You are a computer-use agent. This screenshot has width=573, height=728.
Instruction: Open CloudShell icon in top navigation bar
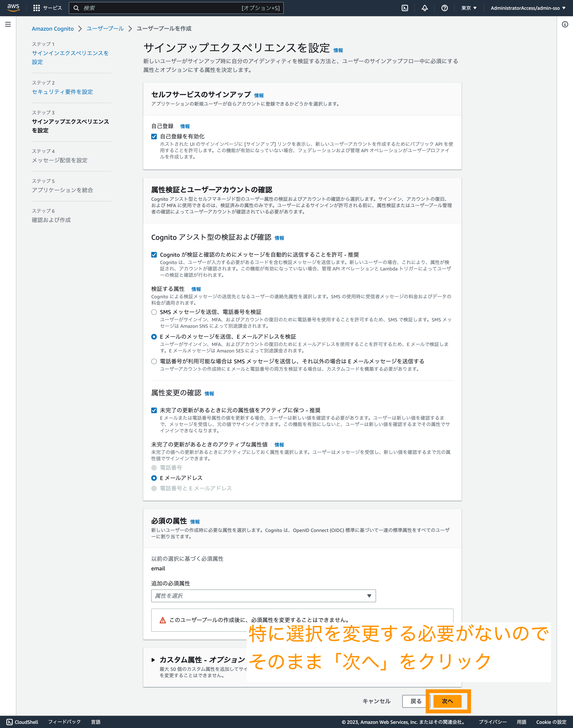point(405,8)
